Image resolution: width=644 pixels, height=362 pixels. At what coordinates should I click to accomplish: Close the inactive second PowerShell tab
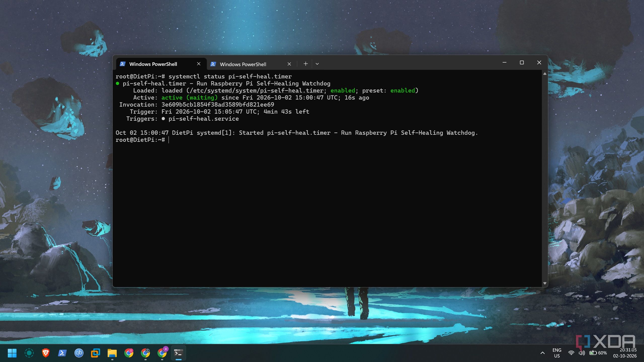click(289, 64)
